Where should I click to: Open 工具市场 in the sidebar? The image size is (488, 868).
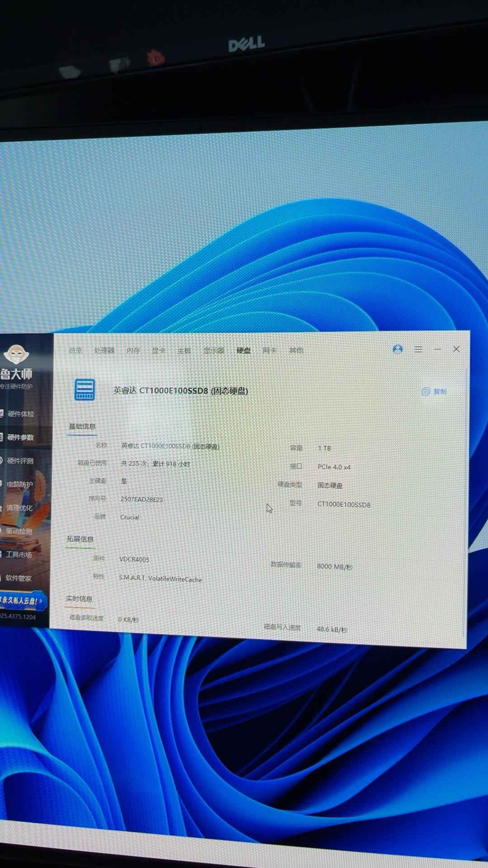[x=17, y=555]
